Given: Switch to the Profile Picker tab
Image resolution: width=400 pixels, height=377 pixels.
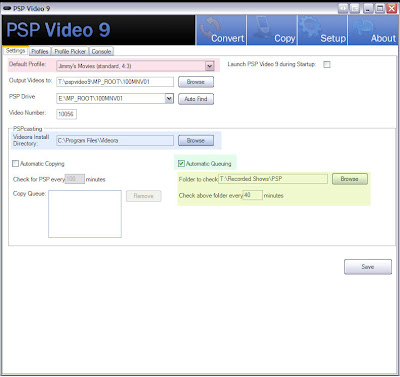Looking at the screenshot, I should click(x=70, y=51).
